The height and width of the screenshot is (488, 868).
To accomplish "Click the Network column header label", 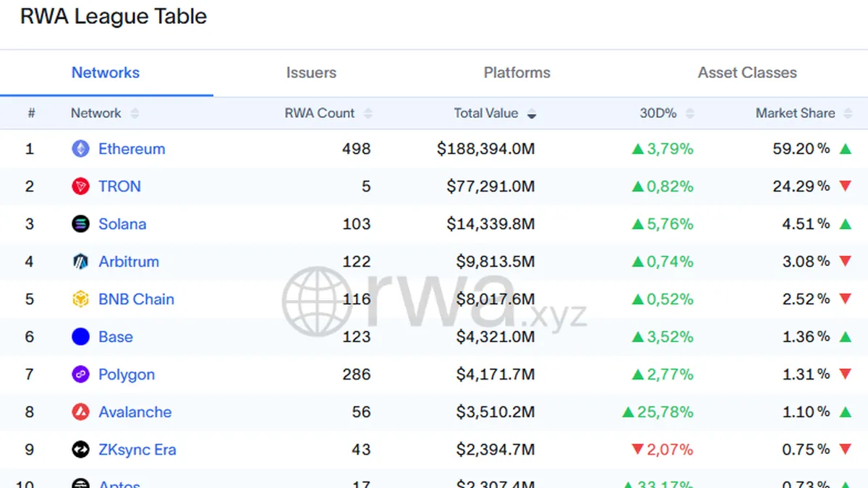I will click(x=96, y=114).
